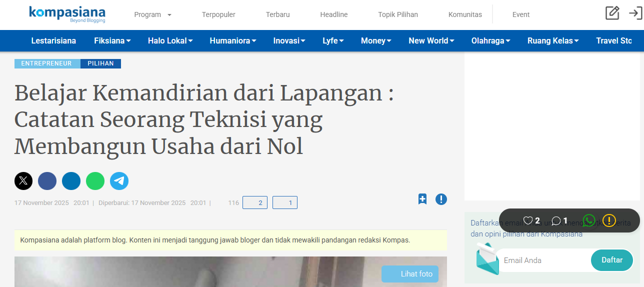Click the PILIHAN tag

point(100,63)
